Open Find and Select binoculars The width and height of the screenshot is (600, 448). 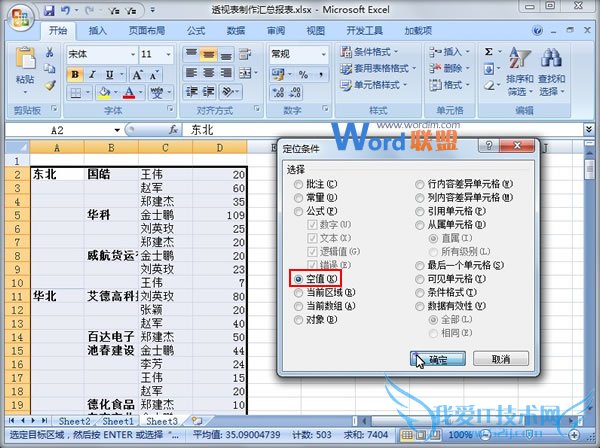pyautogui.click(x=551, y=71)
